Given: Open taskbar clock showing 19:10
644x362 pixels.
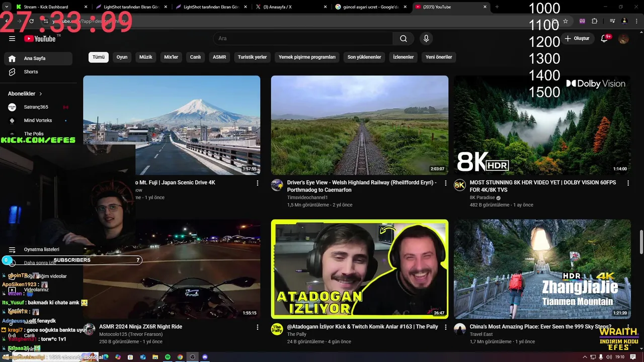Looking at the screenshot, I should tap(620, 357).
